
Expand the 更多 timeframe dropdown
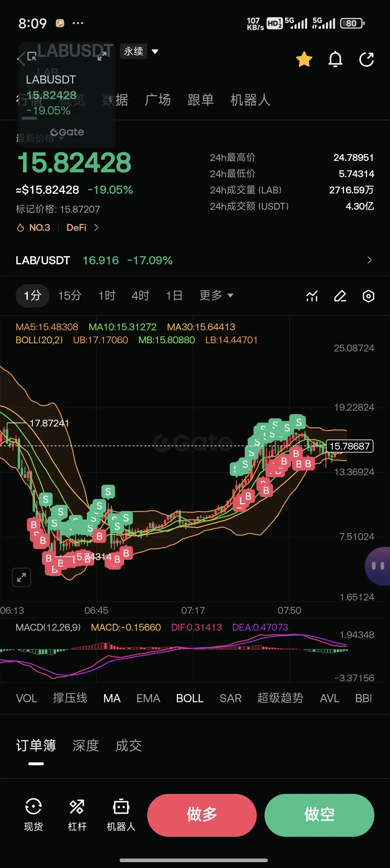(216, 296)
